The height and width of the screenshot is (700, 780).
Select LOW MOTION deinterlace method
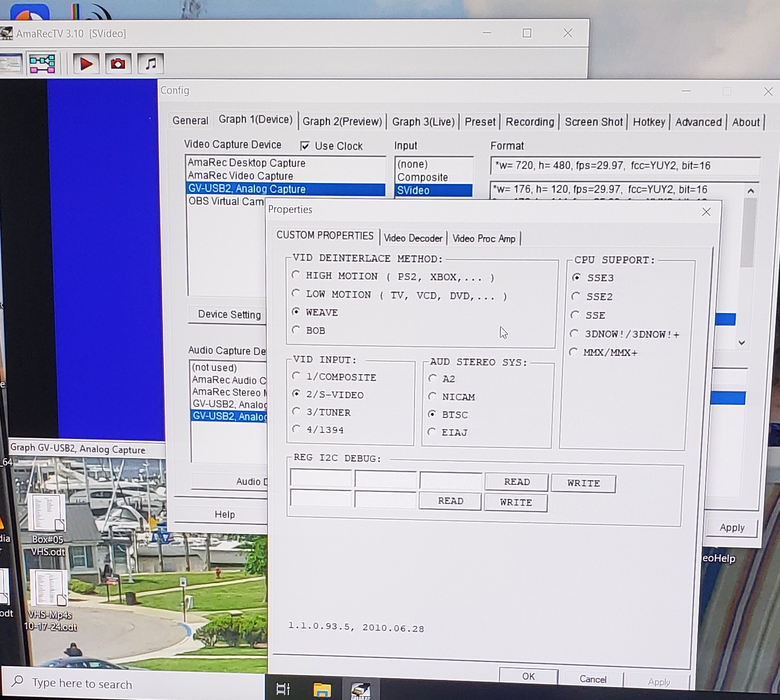296,293
